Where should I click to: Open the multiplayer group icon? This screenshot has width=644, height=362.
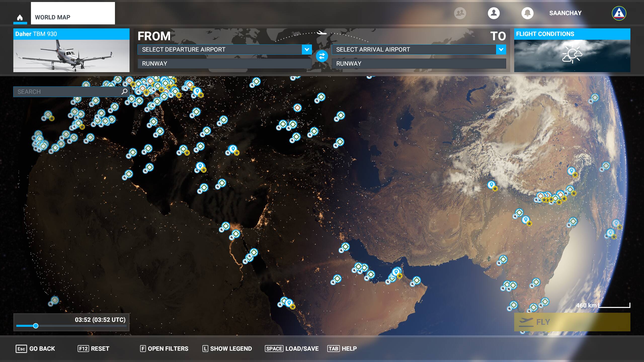pyautogui.click(x=460, y=13)
